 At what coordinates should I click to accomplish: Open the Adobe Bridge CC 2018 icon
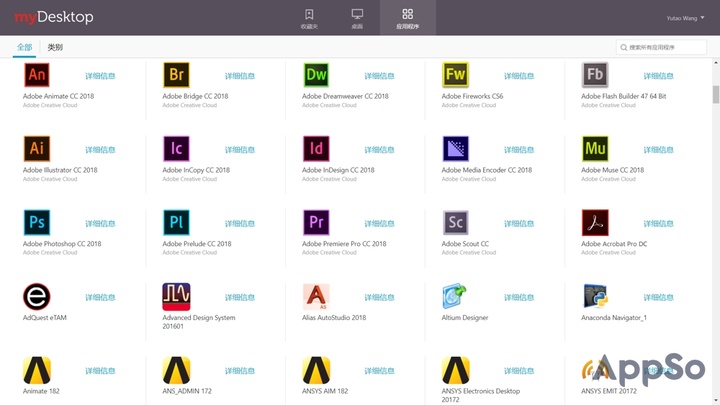click(176, 75)
